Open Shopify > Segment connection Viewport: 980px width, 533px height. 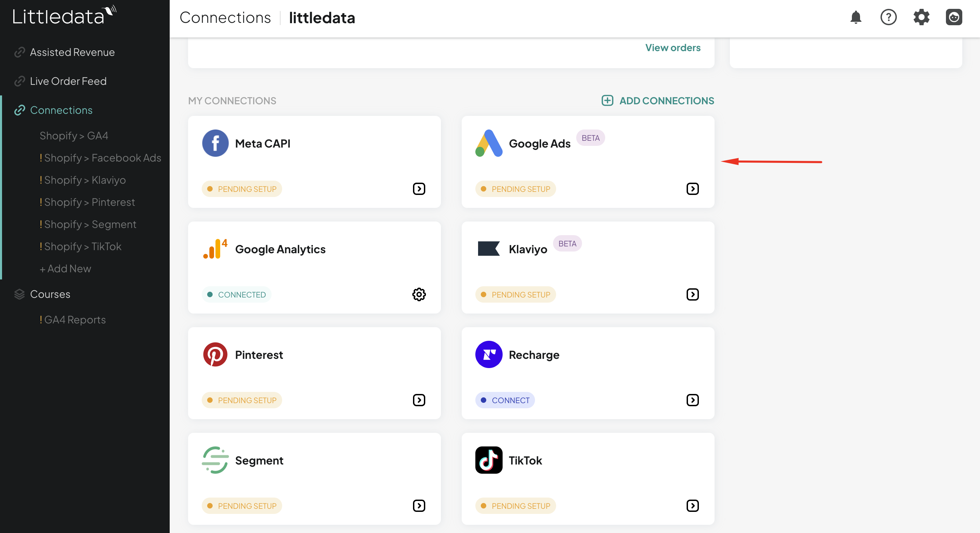click(88, 225)
